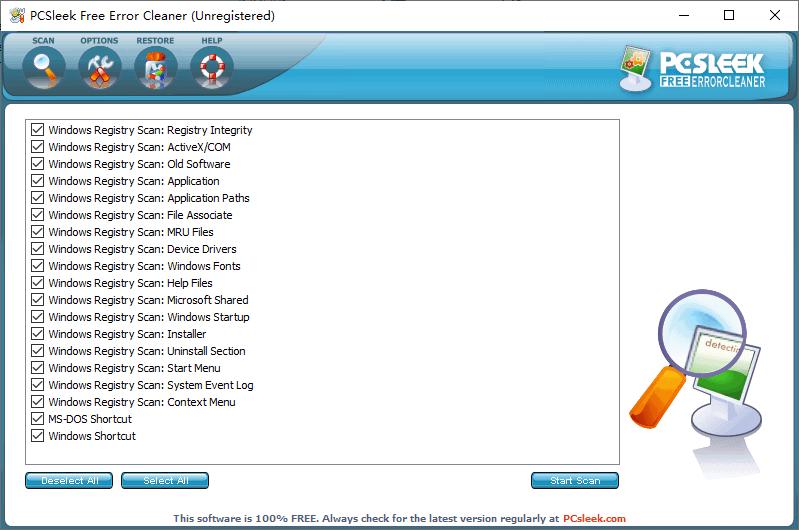Click the Deselect All button
The image size is (799, 530).
pyautogui.click(x=69, y=480)
